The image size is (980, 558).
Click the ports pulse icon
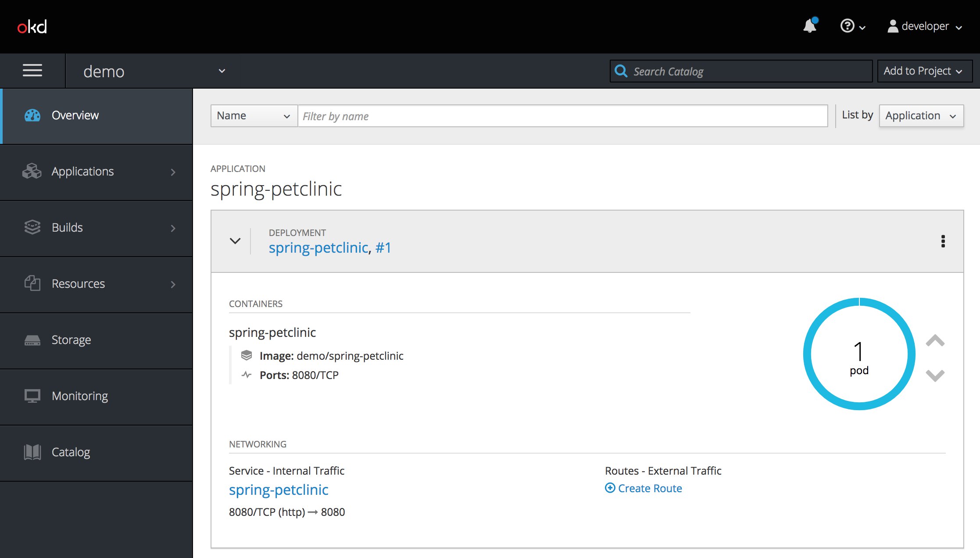tap(247, 375)
